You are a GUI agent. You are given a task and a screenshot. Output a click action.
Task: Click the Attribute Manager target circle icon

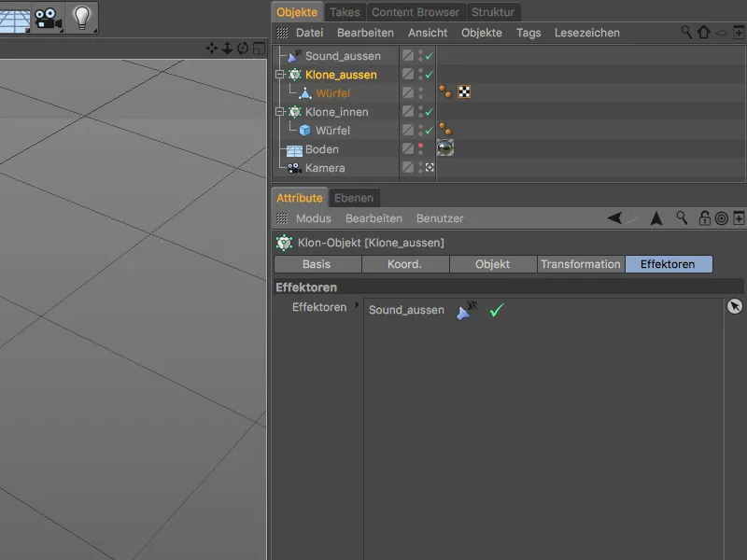coord(722,218)
